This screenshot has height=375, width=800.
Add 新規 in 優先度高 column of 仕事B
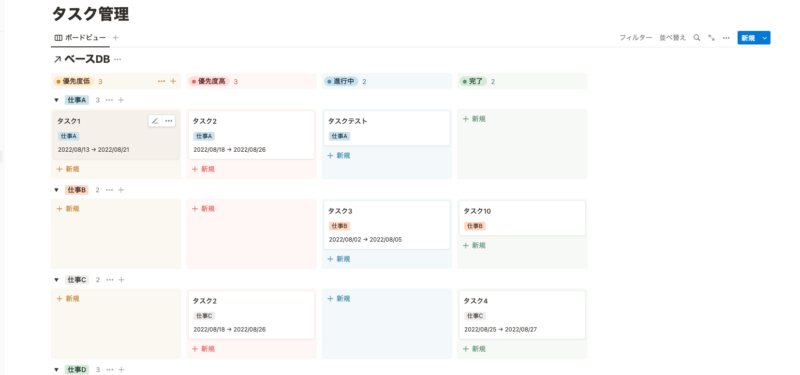point(203,209)
